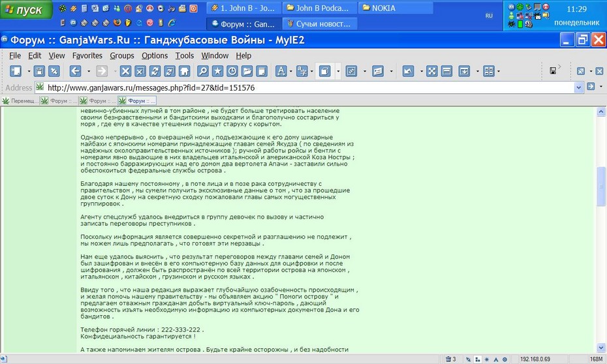The height and width of the screenshot is (364, 607).
Task: Click the restore tab window icon
Action: point(581,71)
